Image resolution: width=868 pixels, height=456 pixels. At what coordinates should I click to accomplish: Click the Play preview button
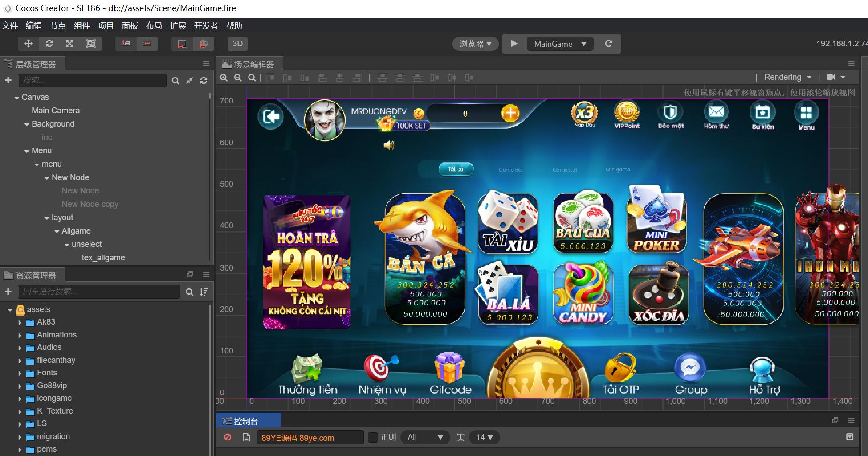[514, 44]
